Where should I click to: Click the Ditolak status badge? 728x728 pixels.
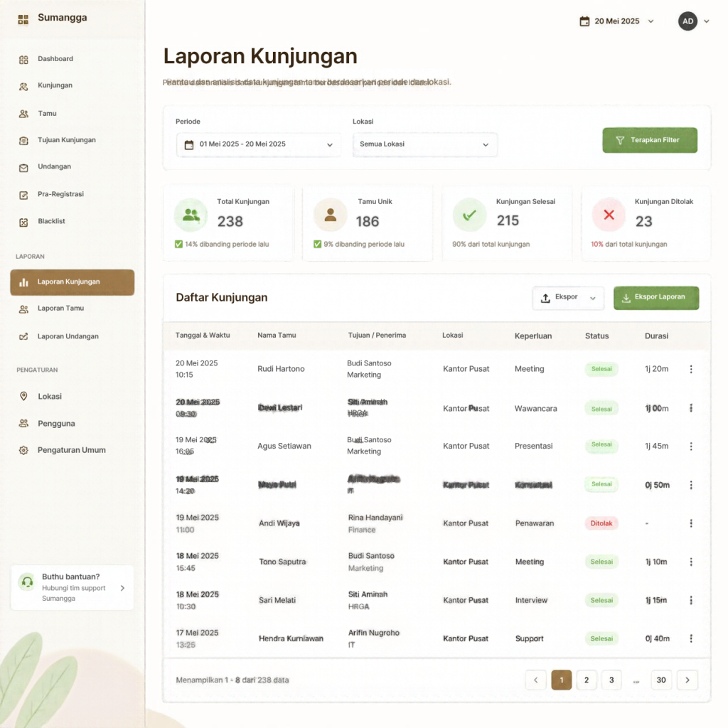tap(601, 523)
